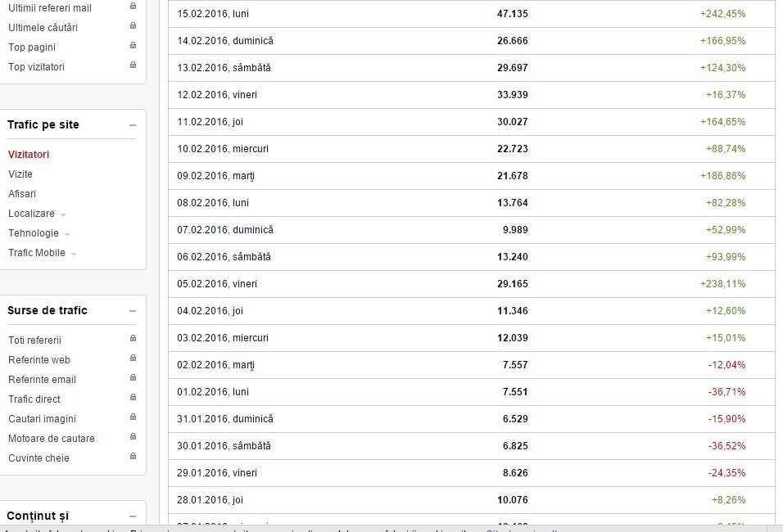Screen dimensions: 783x532
Task: Click lock icon next to Top pagini
Action: (x=133, y=45)
